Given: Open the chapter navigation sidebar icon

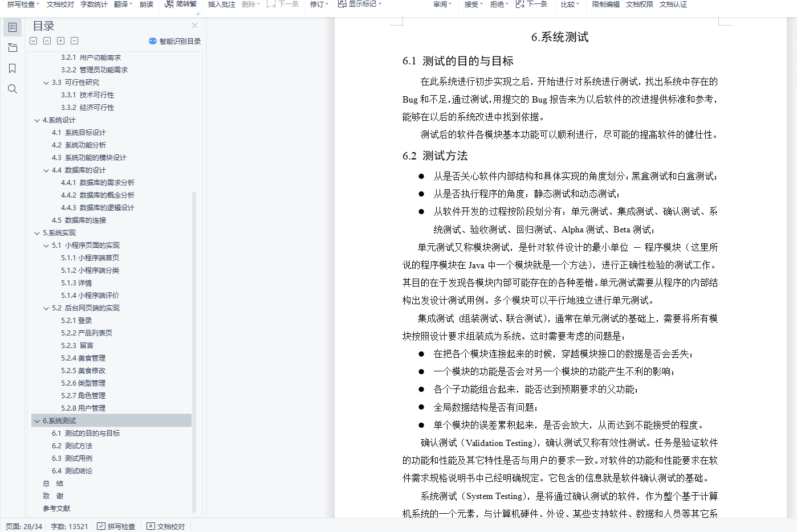Looking at the screenshot, I should [x=13, y=48].
